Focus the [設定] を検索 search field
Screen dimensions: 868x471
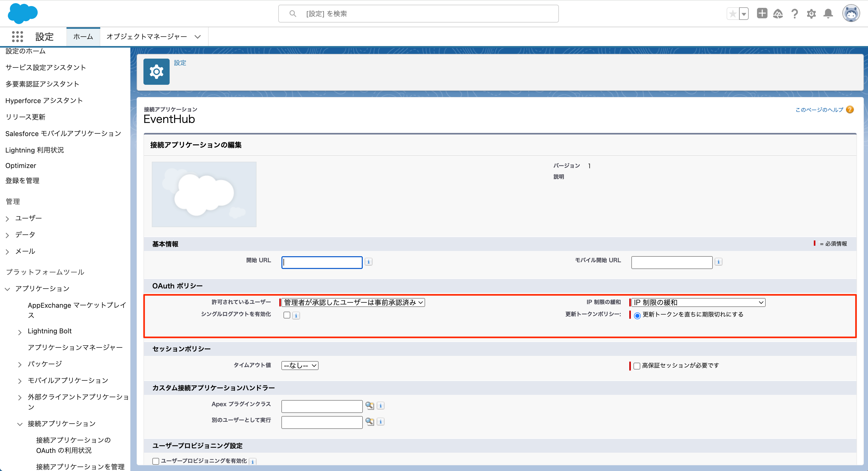(x=418, y=14)
